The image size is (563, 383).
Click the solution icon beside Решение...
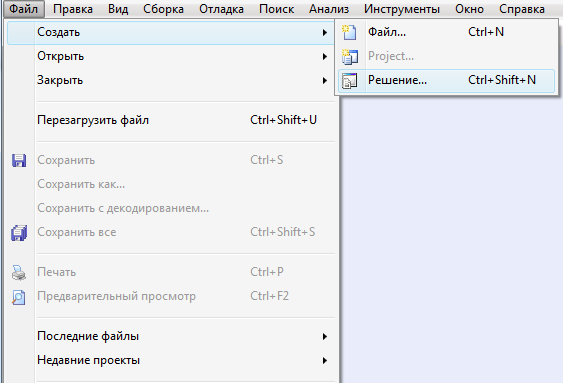[x=349, y=80]
